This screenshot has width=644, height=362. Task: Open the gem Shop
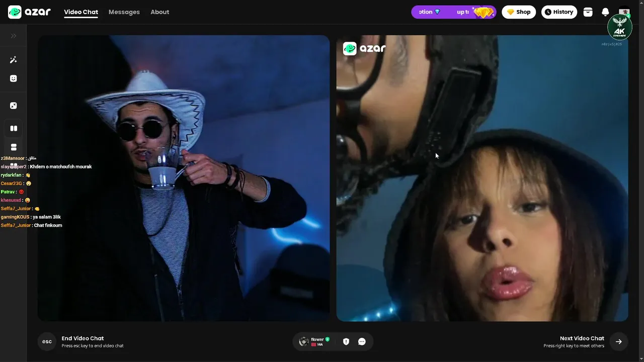[x=519, y=12]
